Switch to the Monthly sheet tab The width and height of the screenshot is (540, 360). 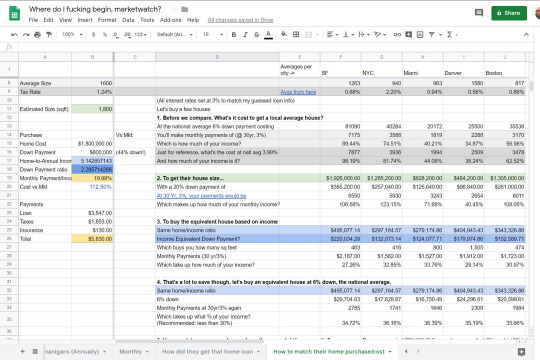pos(130,352)
